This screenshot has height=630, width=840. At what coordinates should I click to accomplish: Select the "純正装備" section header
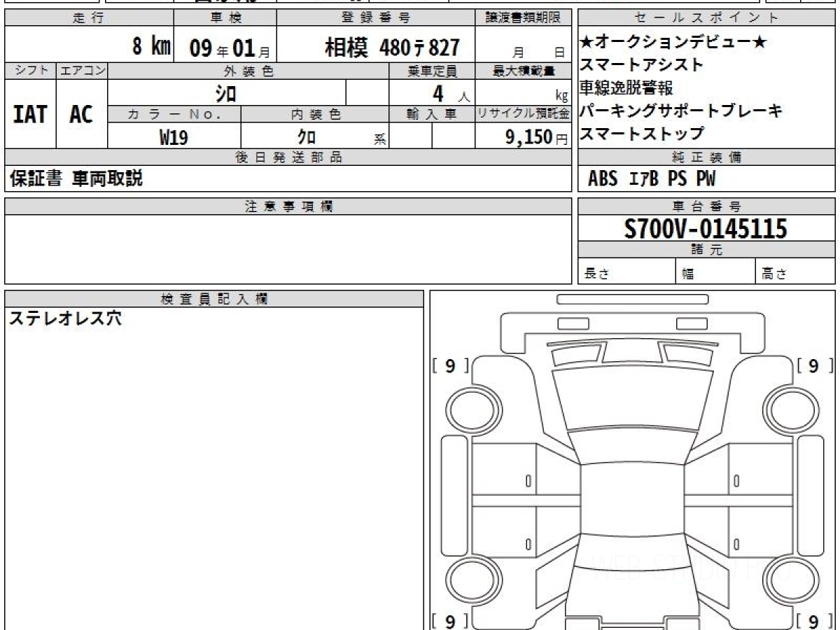tap(706, 157)
